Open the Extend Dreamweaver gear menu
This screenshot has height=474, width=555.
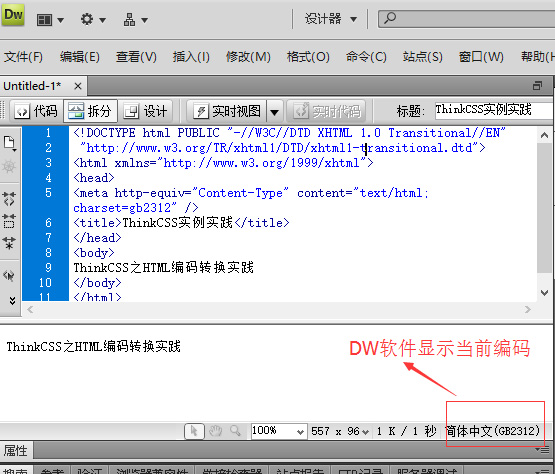click(87, 19)
